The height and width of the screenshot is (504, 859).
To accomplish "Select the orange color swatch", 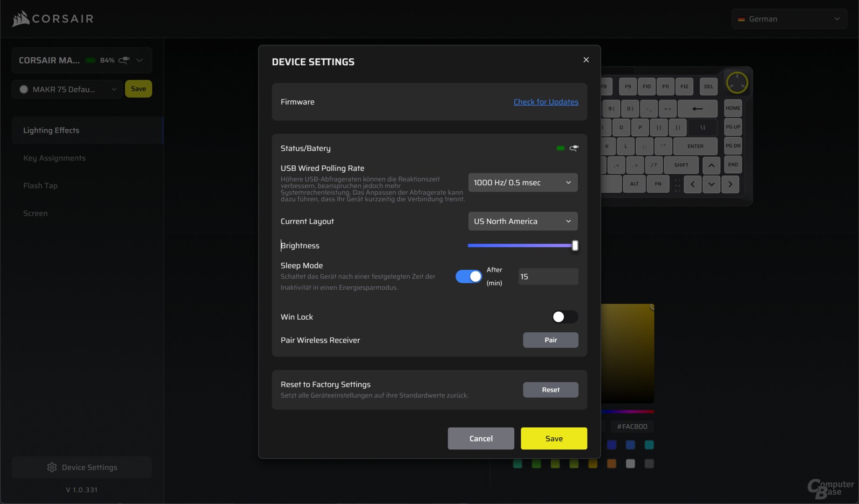I will pyautogui.click(x=611, y=463).
